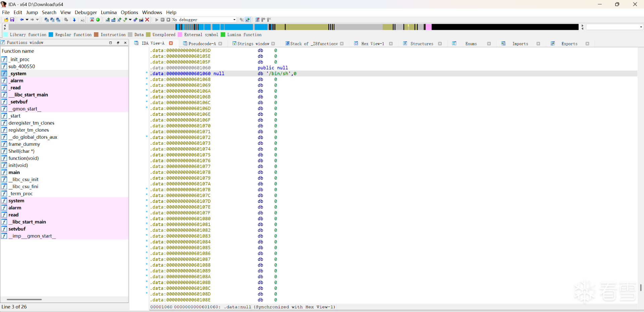The image size is (644, 312).
Task: Close the IDA View-A tab
Action: 171,43
